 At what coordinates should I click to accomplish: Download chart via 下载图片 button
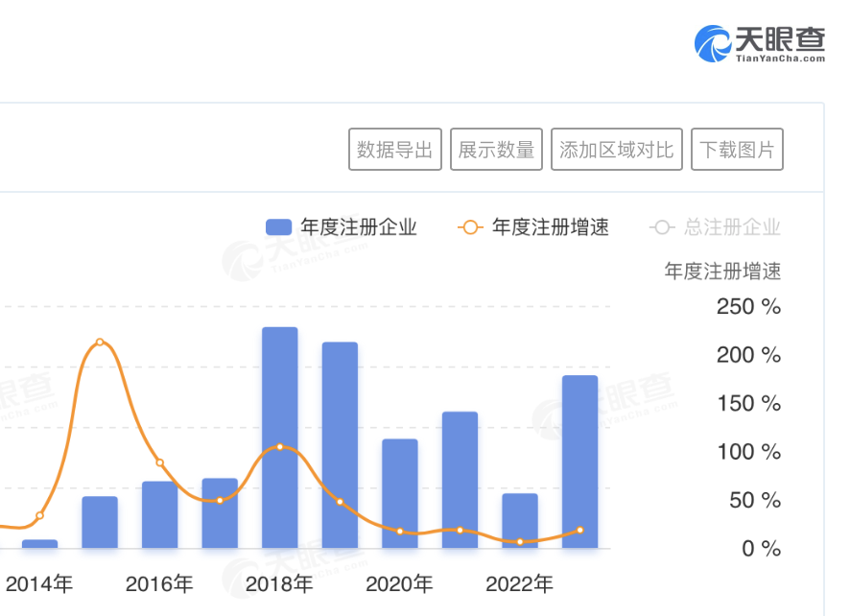[x=737, y=150]
